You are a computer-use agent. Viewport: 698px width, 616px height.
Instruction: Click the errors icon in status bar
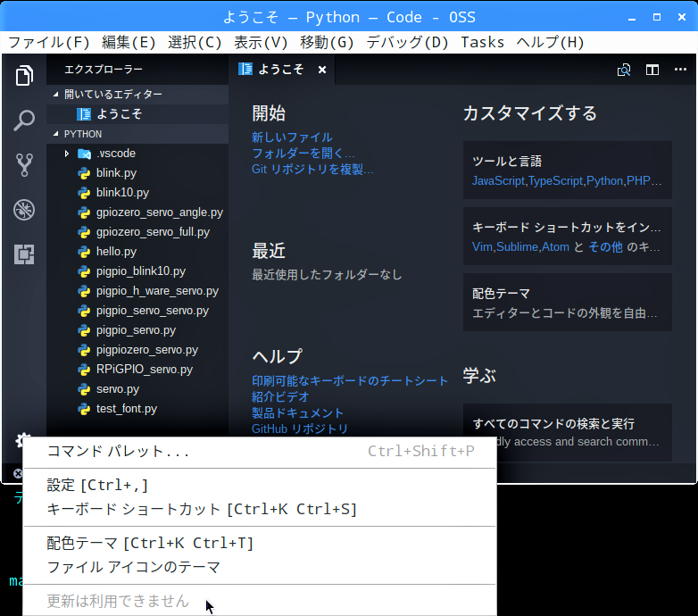[x=18, y=473]
